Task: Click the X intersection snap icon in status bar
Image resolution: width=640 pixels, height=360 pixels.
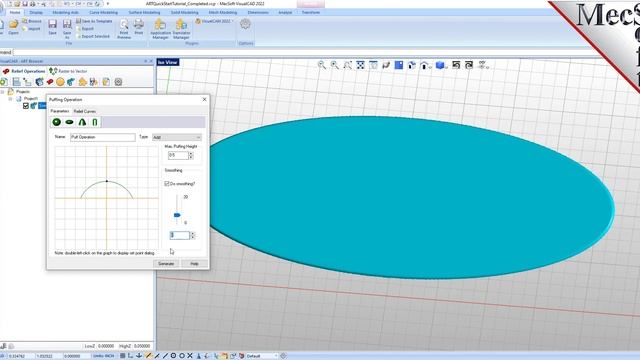Action: tap(190, 356)
